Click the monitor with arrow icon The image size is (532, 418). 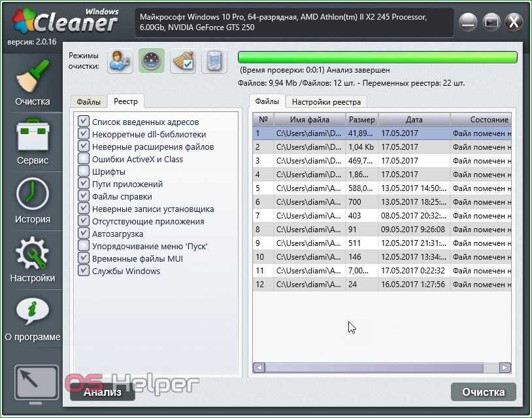[37, 383]
